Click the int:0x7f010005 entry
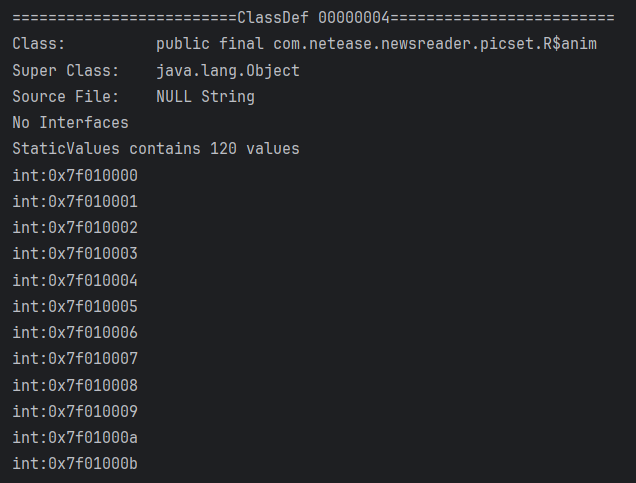636x483 pixels. pos(75,306)
